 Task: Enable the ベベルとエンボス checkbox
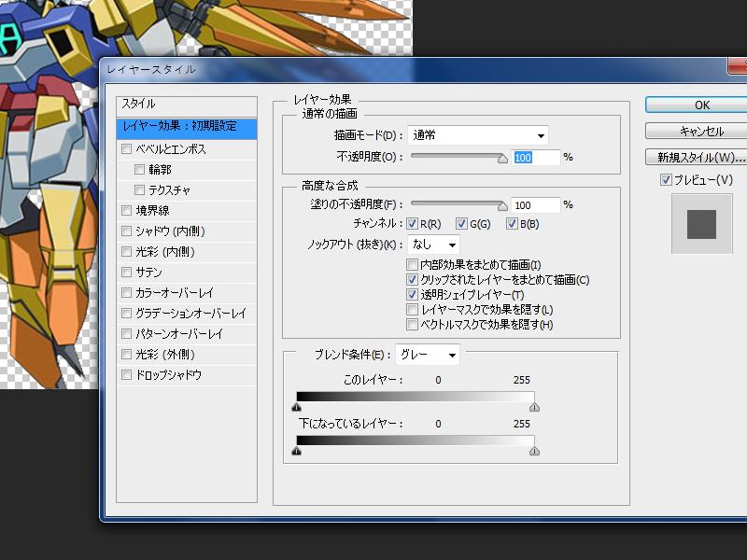pyautogui.click(x=127, y=149)
